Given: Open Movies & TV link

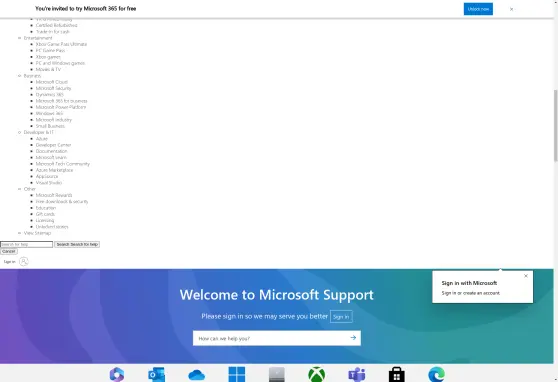Looking at the screenshot, I should coord(48,69).
